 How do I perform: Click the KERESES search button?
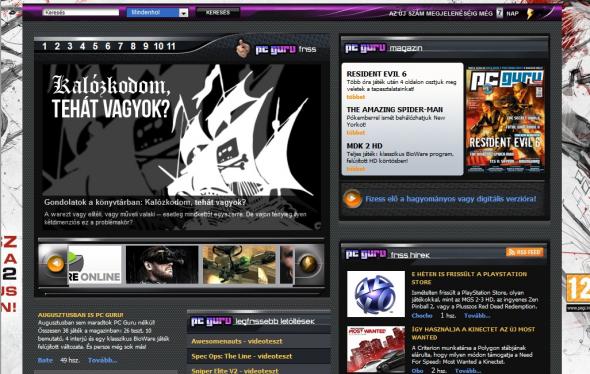[217, 12]
